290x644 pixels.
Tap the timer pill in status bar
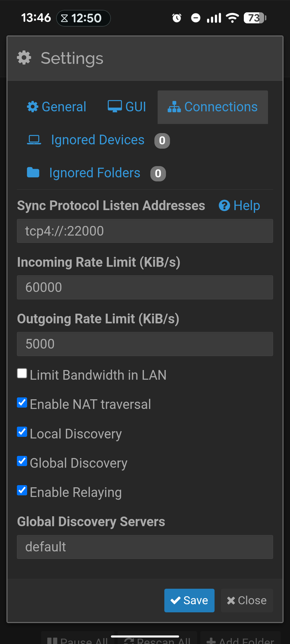point(84,18)
